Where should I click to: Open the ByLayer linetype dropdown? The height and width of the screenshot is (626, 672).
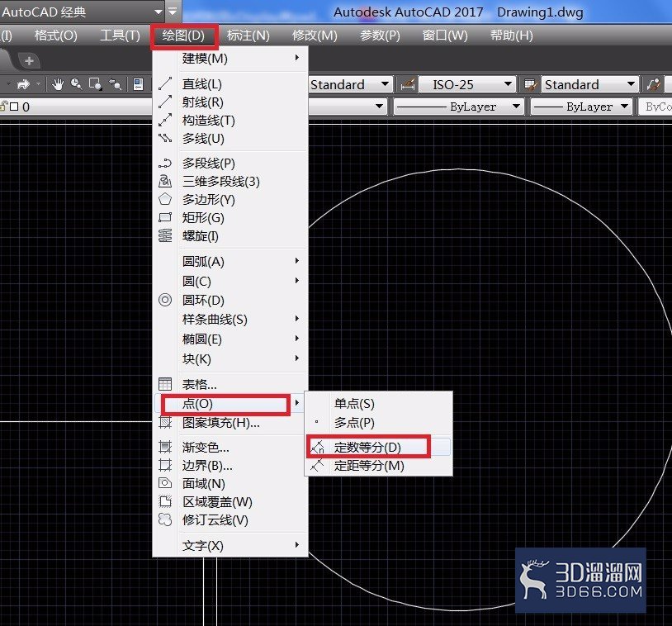[x=458, y=107]
